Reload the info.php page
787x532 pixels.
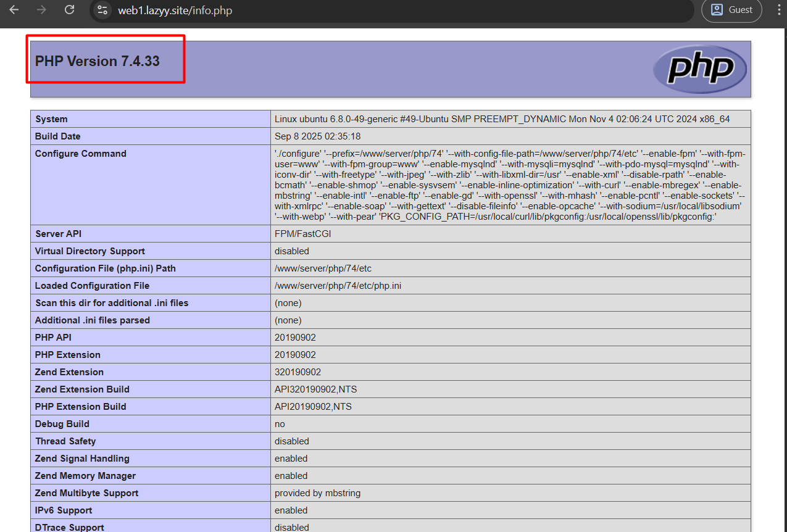click(x=69, y=10)
